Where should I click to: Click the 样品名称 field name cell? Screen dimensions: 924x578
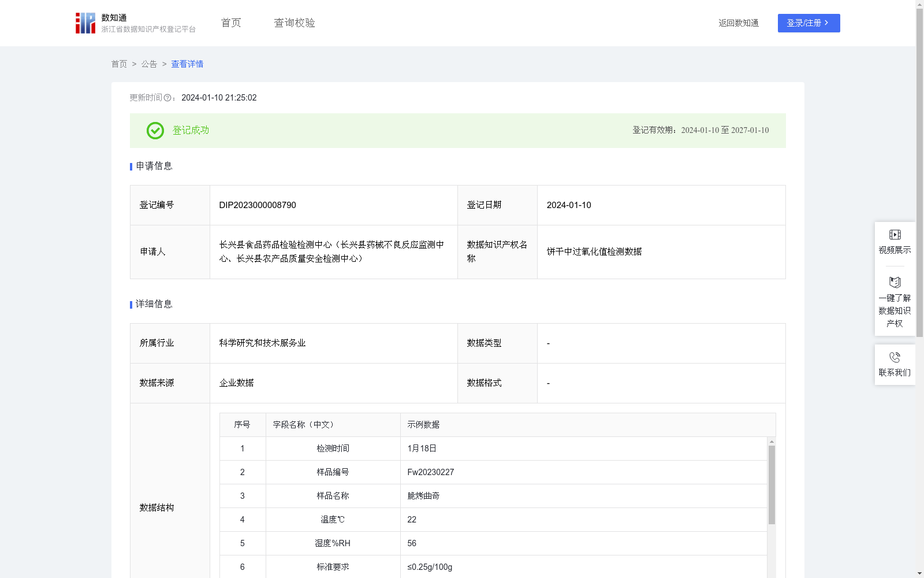click(333, 496)
